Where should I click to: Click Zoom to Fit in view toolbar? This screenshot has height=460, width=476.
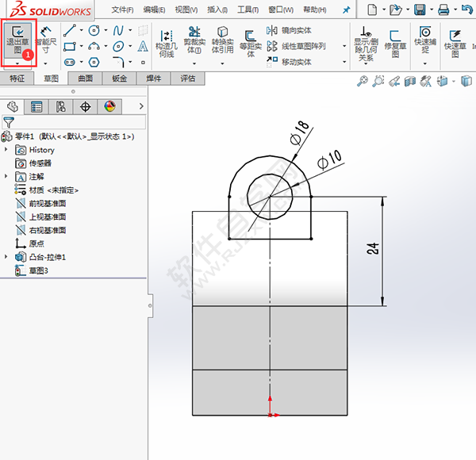click(363, 82)
